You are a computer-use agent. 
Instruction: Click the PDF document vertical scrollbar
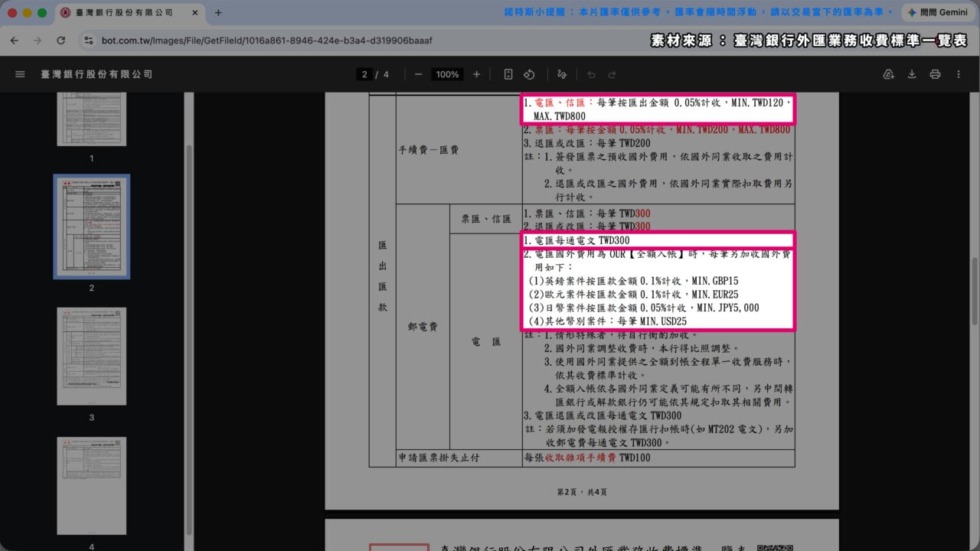point(975,291)
